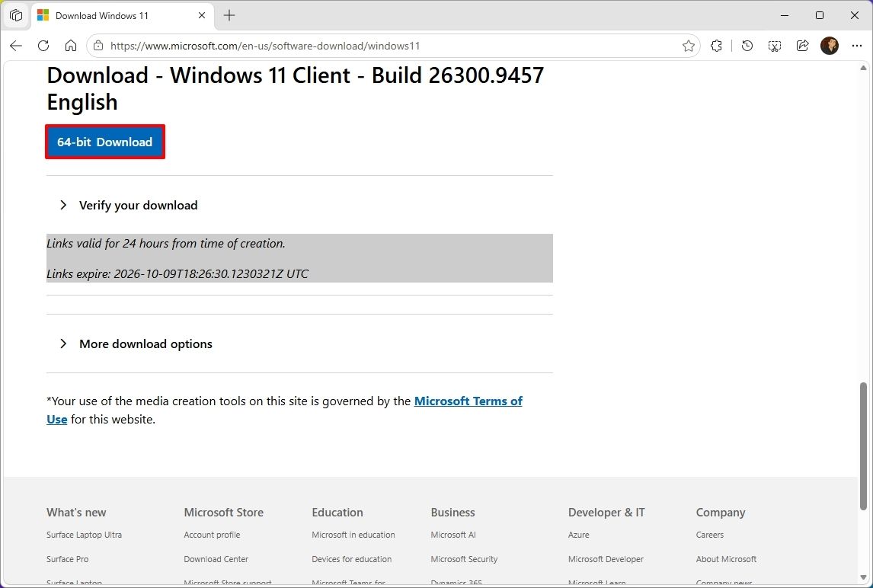Image resolution: width=873 pixels, height=588 pixels.
Task: Click the Developer & IT footer heading
Action: click(x=606, y=513)
